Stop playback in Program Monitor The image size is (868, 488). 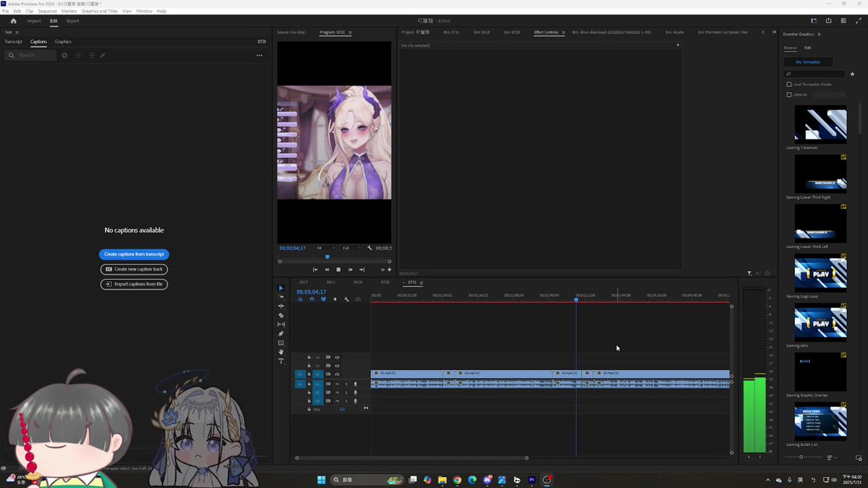[x=338, y=270]
